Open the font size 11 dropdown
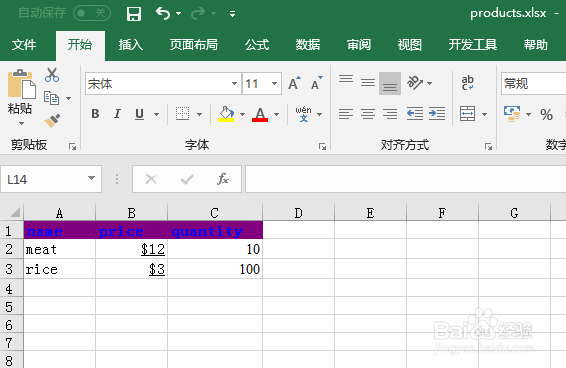The width and height of the screenshot is (566, 368). pos(274,84)
